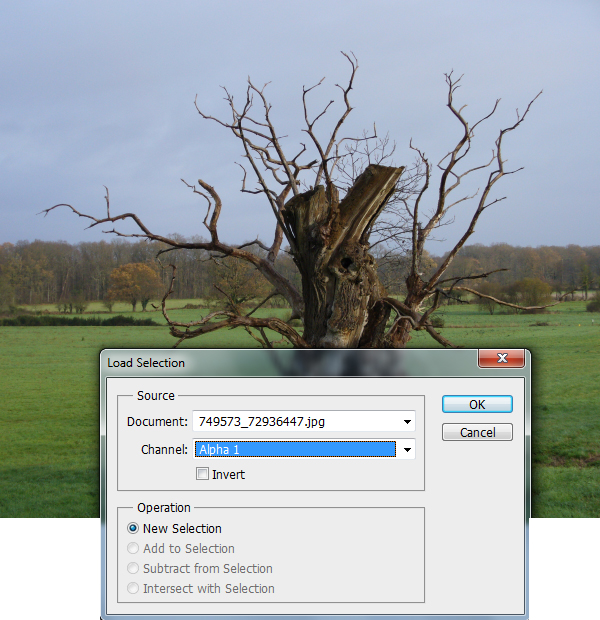Click the Source group label

pyautogui.click(x=156, y=396)
